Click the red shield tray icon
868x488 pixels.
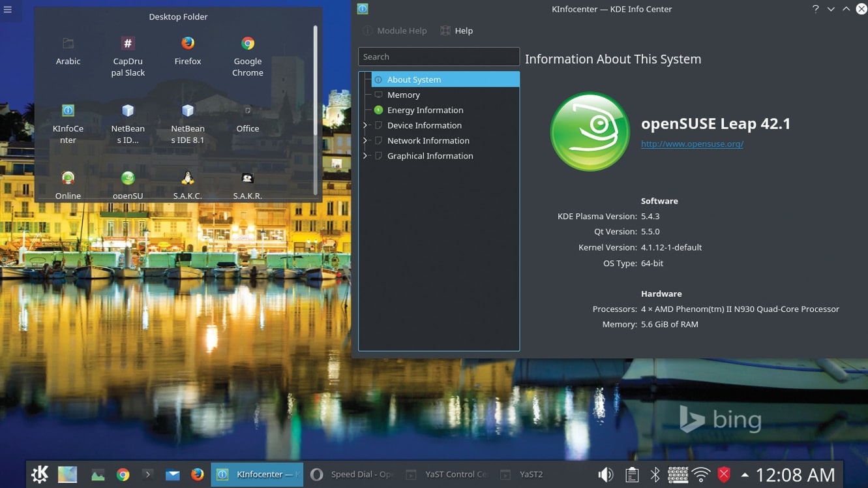click(x=724, y=474)
